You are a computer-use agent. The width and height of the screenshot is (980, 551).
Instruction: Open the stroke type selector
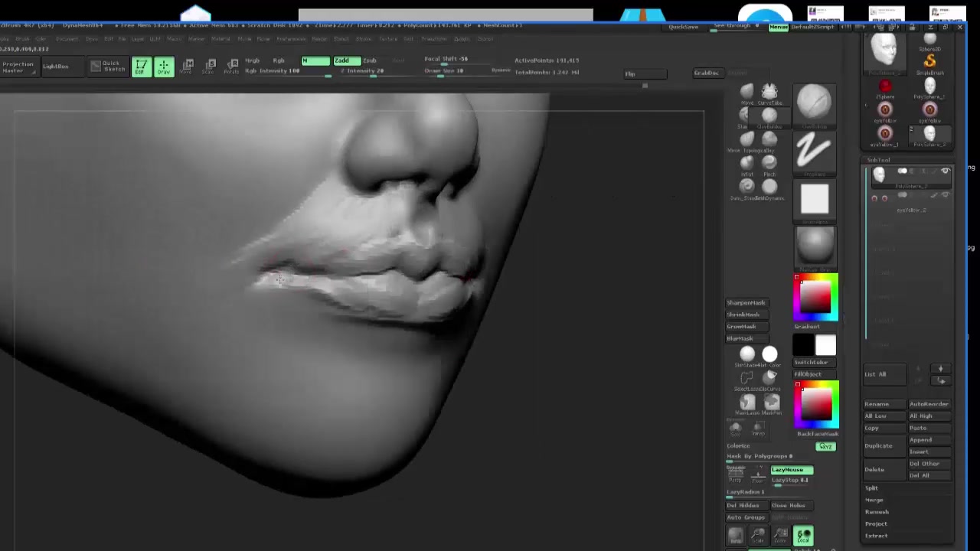(x=814, y=153)
